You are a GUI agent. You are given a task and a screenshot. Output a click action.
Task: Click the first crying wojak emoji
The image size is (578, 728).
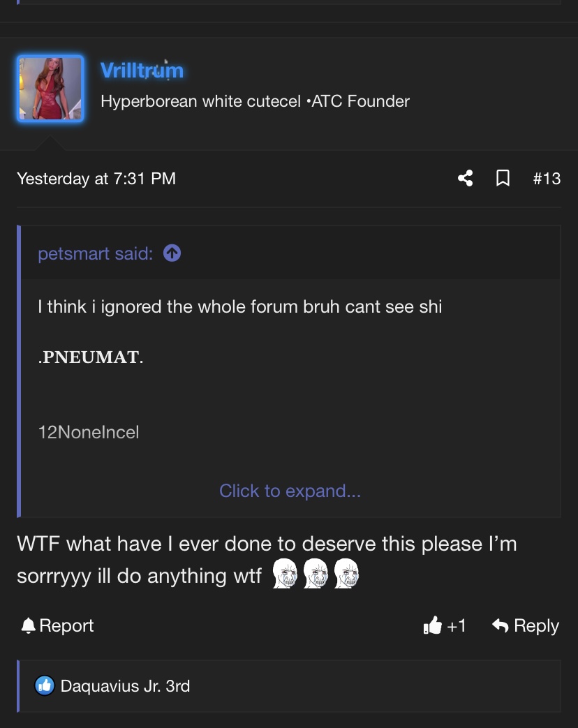pyautogui.click(x=285, y=574)
